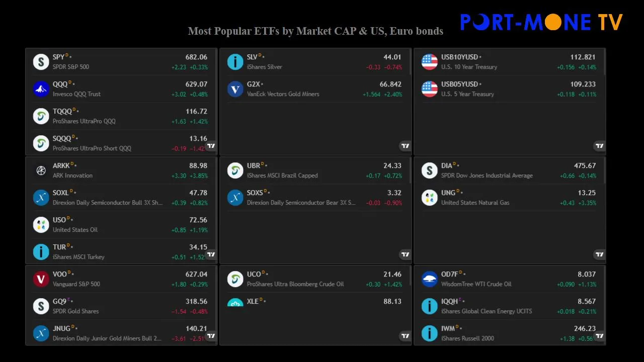This screenshot has width=644, height=362.
Task: Click TradingView logo in the Treasury bonds widget
Action: (x=599, y=146)
